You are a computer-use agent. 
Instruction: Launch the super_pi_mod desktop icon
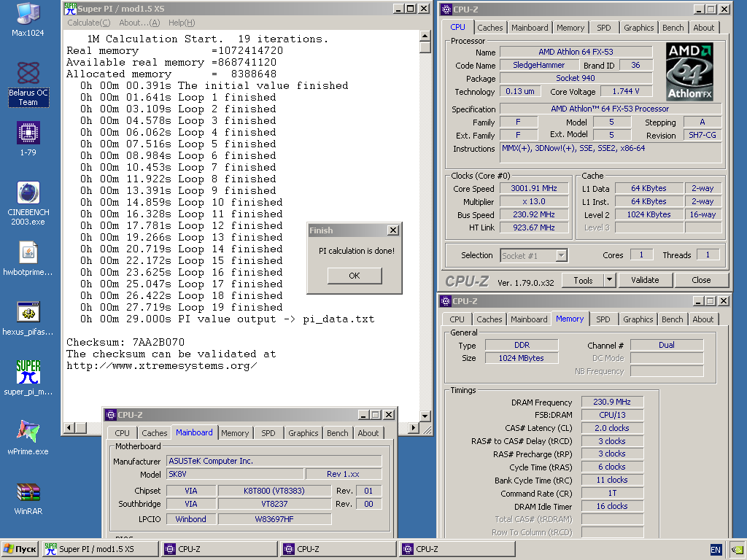tap(28, 378)
